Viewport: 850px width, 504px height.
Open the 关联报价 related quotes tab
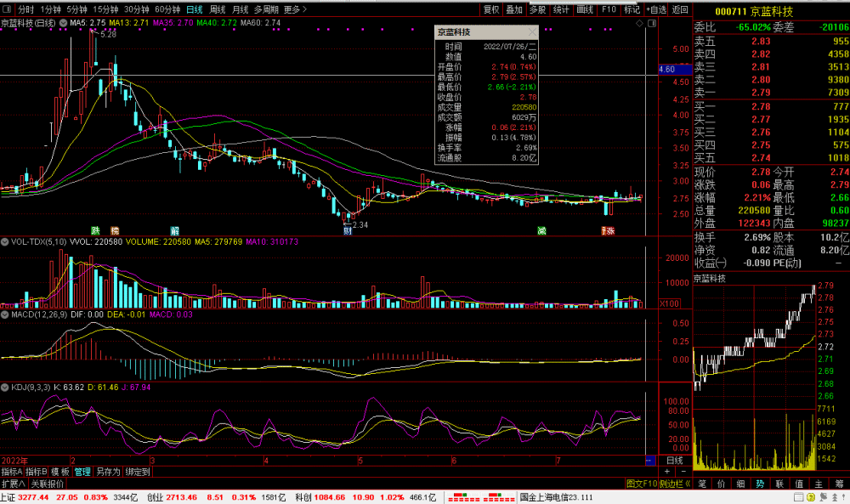[x=47, y=484]
